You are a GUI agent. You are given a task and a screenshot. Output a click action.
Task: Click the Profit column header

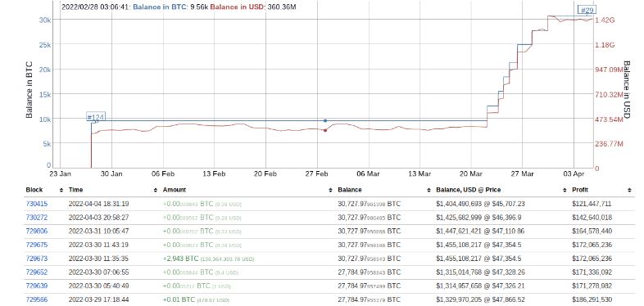coord(579,190)
